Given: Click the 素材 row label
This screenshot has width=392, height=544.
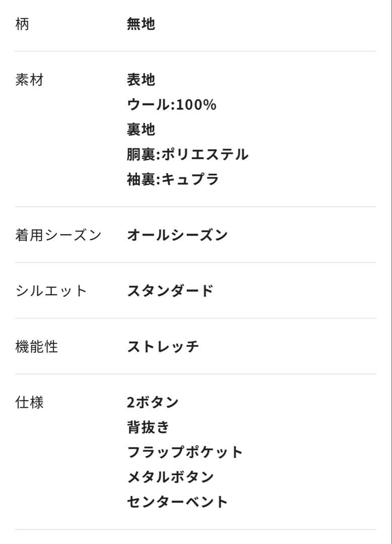Looking at the screenshot, I should click(x=29, y=80).
